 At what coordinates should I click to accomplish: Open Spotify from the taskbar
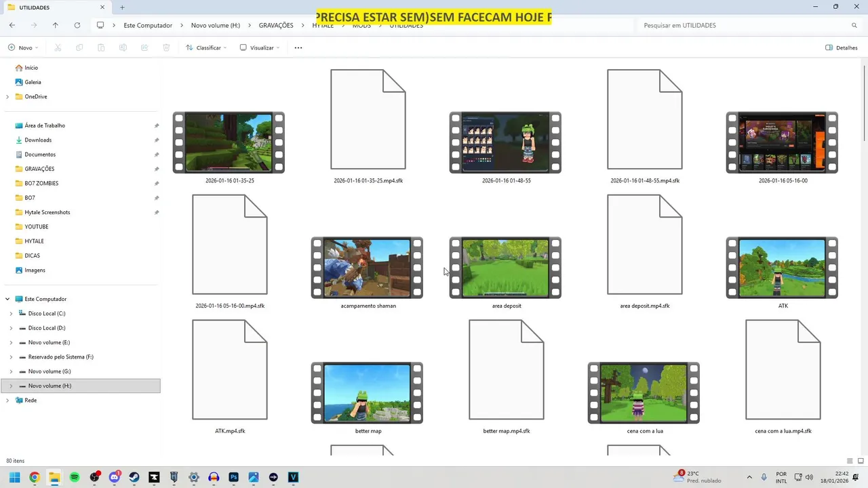75,477
